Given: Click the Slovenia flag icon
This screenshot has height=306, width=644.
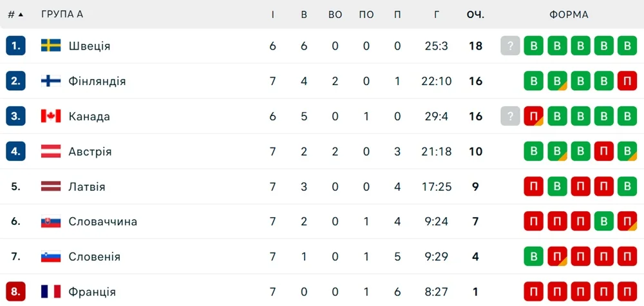Looking at the screenshot, I should coord(51,256).
